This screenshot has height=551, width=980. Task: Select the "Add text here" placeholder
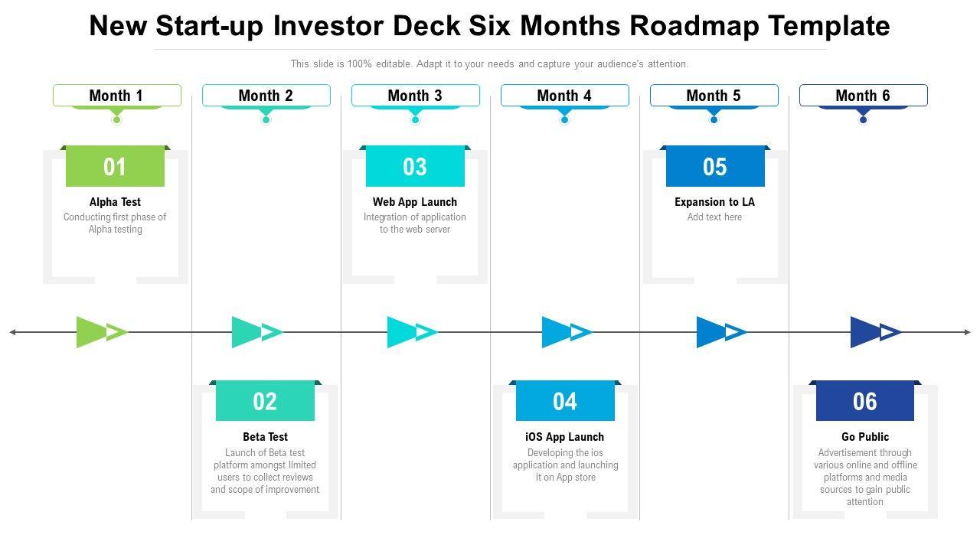[714, 217]
